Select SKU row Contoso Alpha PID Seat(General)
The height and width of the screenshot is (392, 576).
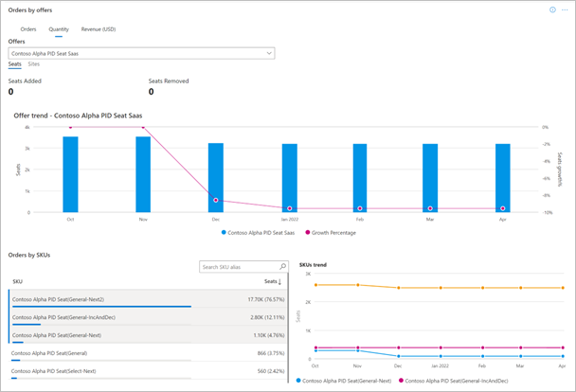[x=147, y=353]
